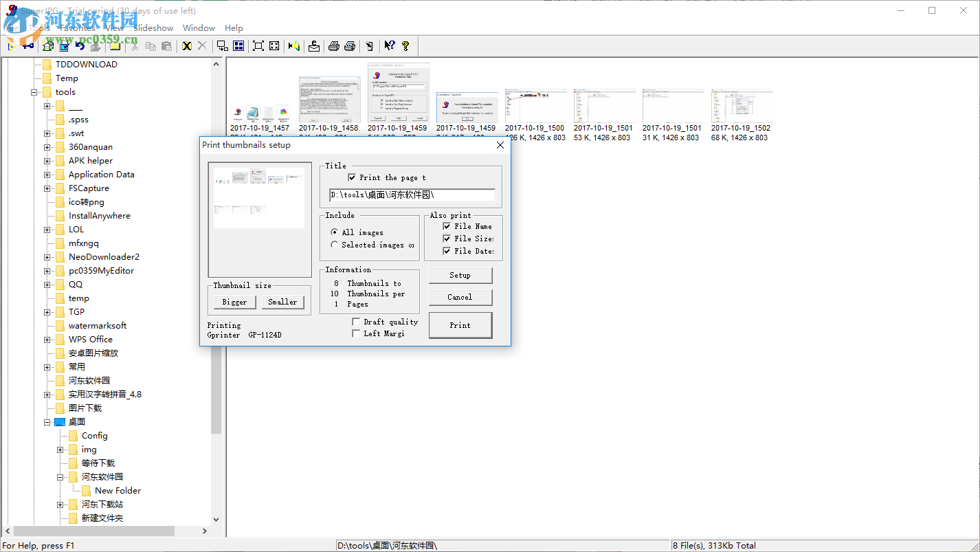Expand the QQ folder in tree
Viewport: 980px width, 552px height.
click(x=47, y=285)
